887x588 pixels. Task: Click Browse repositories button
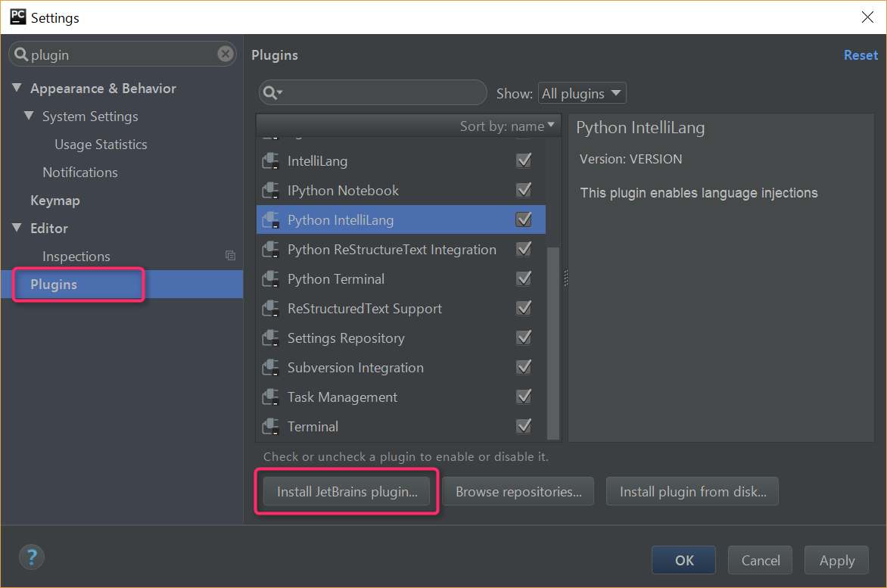[x=518, y=492]
